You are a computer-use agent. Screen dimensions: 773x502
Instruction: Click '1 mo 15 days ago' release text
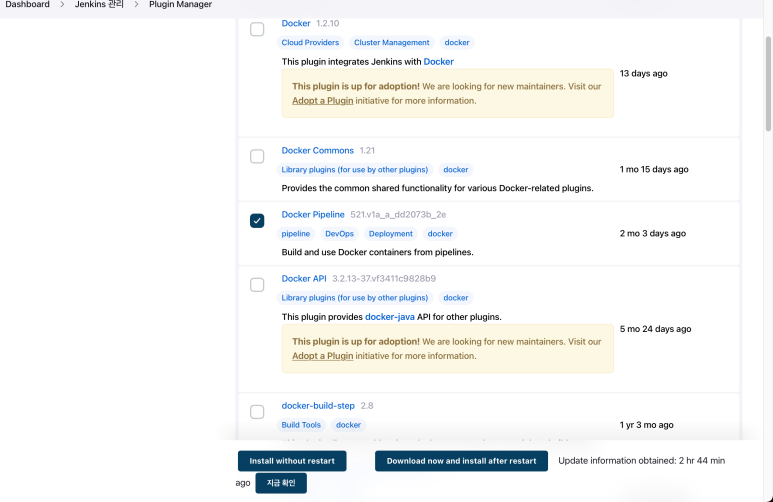coord(654,169)
